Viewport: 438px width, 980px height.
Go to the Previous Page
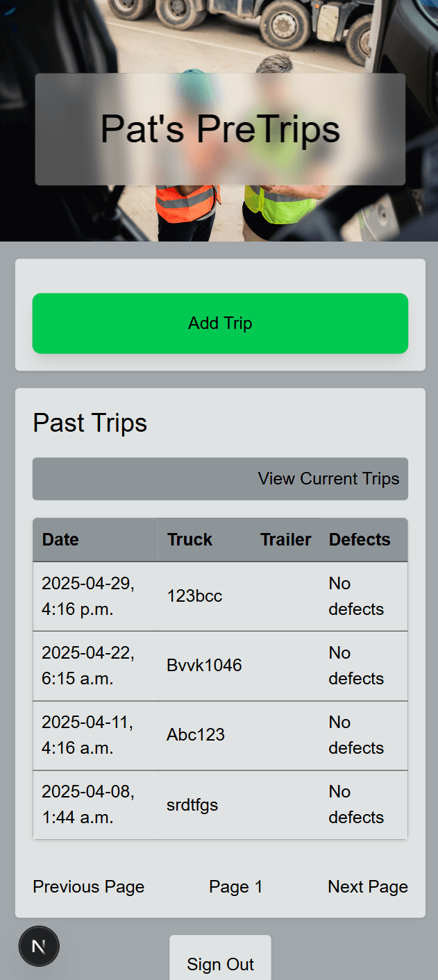(89, 887)
